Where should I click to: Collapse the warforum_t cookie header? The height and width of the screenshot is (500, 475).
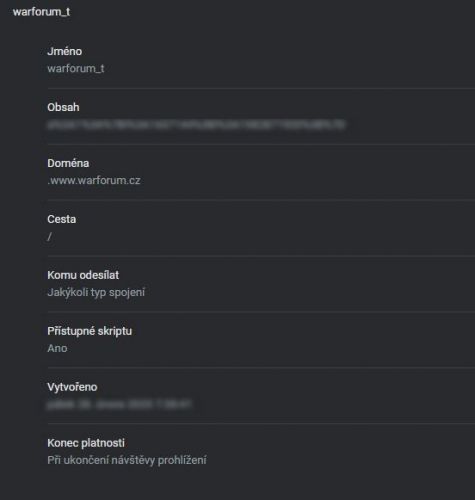pos(41,12)
